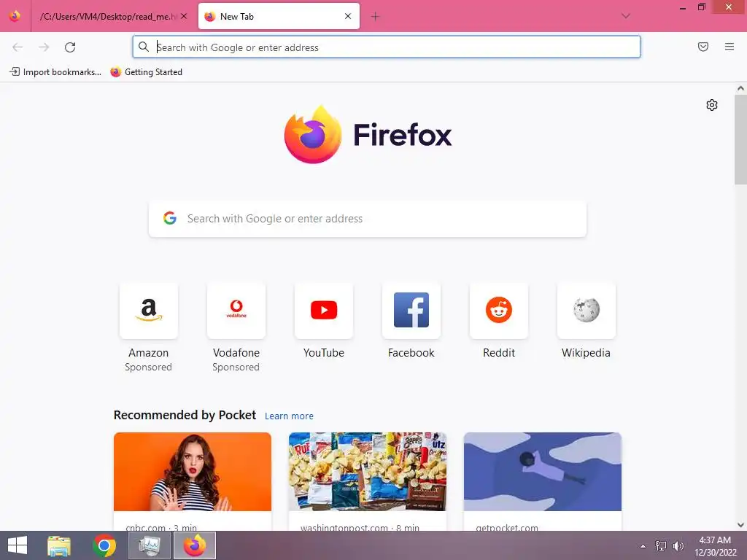Viewport: 747px width, 560px height.
Task: Focus the address bar field
Action: pos(387,47)
